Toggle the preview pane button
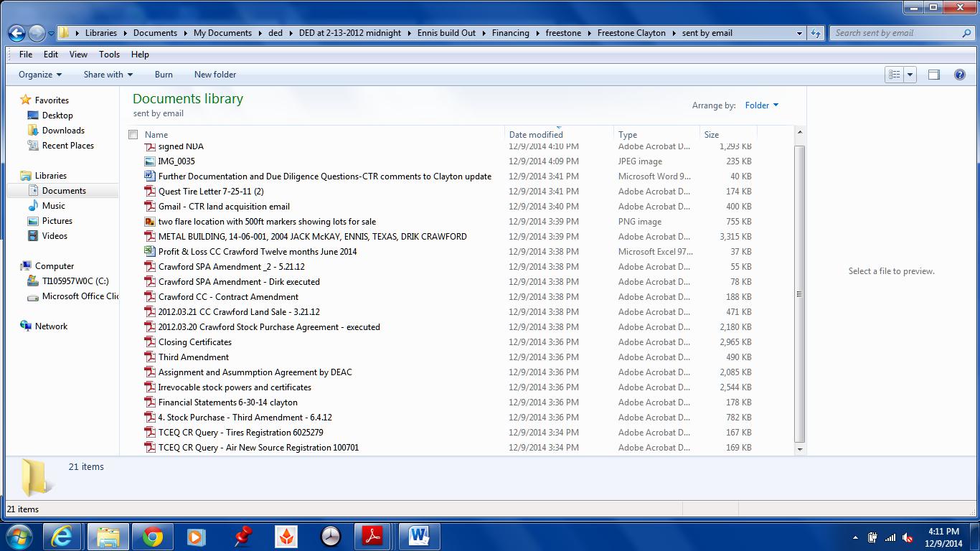This screenshot has width=980, height=551. pyautogui.click(x=933, y=75)
